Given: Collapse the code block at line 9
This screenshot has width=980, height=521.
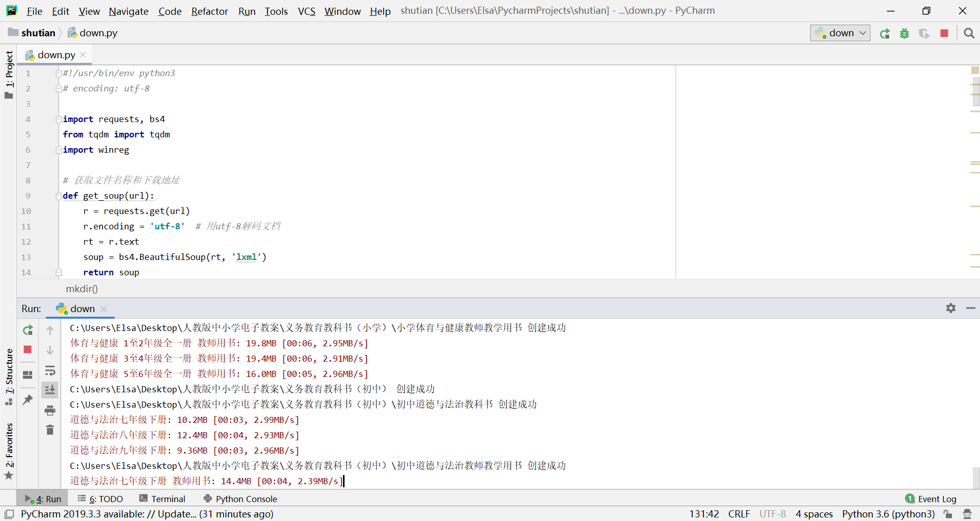Looking at the screenshot, I should point(58,196).
